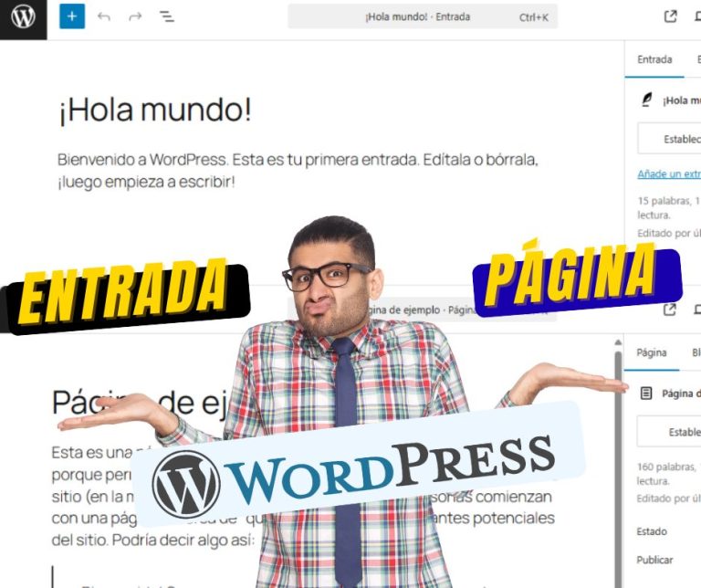Click the 15 palabras word count text
The image size is (701, 588).
click(669, 208)
